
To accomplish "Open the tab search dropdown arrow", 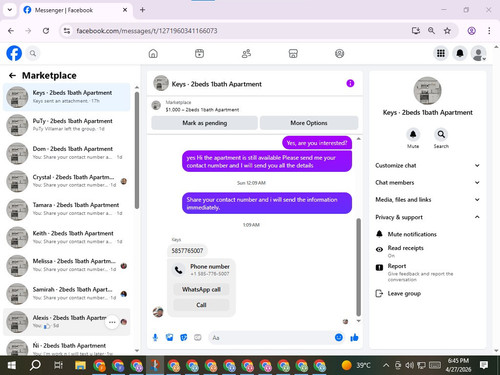I will pyautogui.click(x=10, y=10).
